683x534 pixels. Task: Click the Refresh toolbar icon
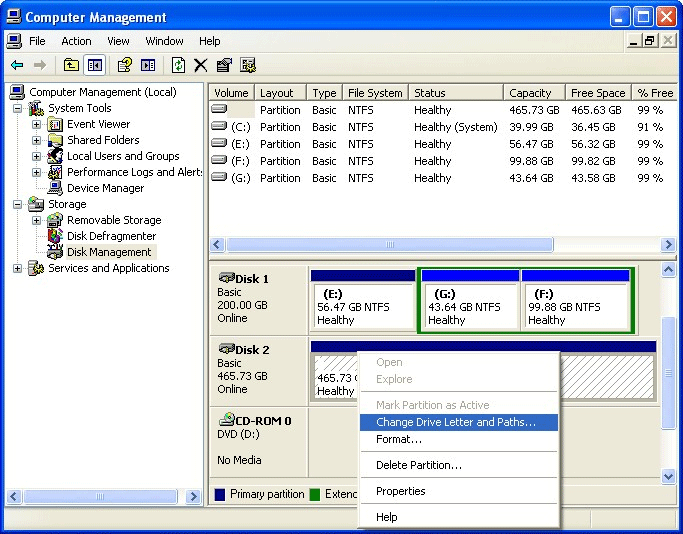(178, 65)
